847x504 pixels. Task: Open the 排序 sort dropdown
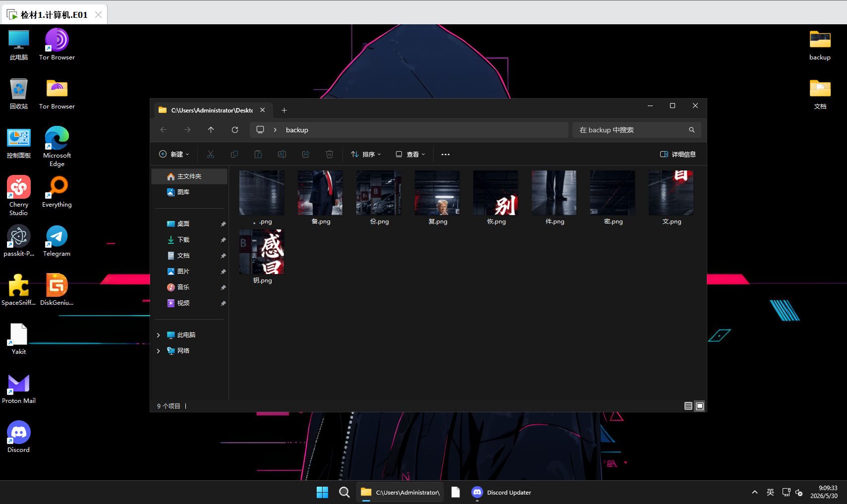coord(366,154)
